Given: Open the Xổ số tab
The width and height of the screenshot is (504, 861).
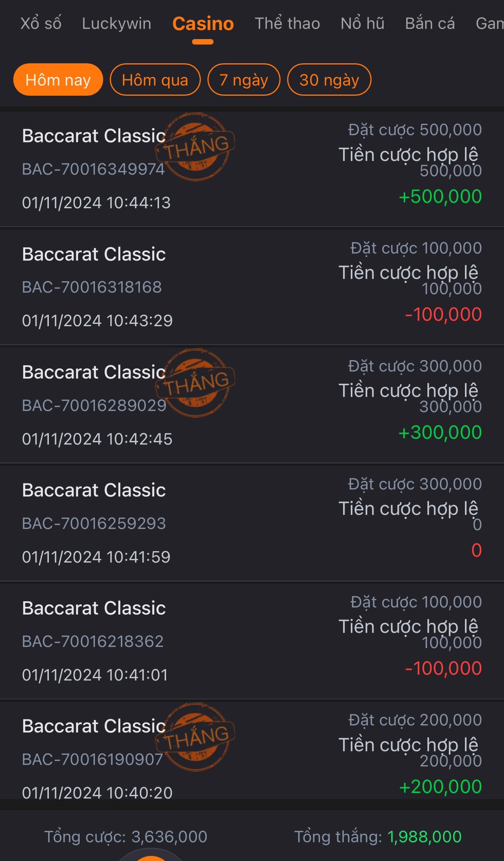Looking at the screenshot, I should pyautogui.click(x=41, y=24).
